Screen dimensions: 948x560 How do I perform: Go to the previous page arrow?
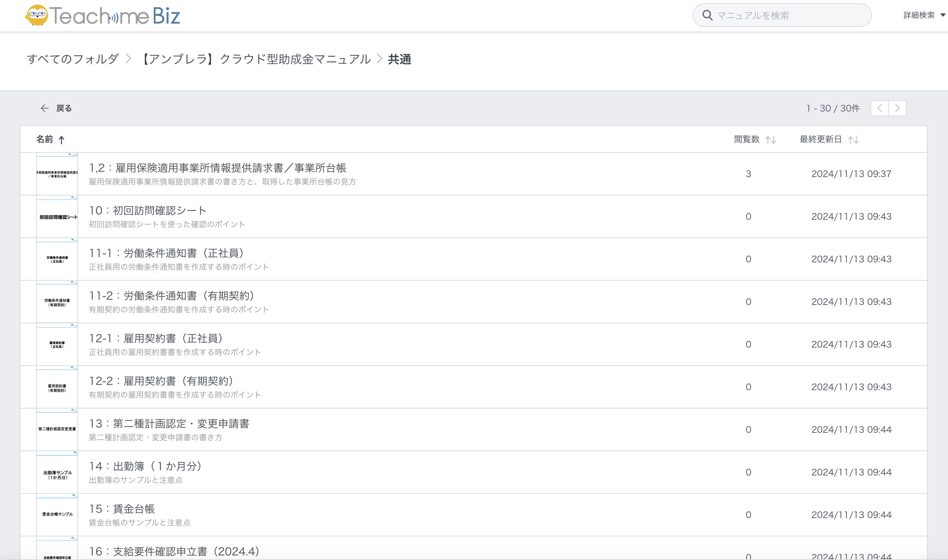(880, 108)
